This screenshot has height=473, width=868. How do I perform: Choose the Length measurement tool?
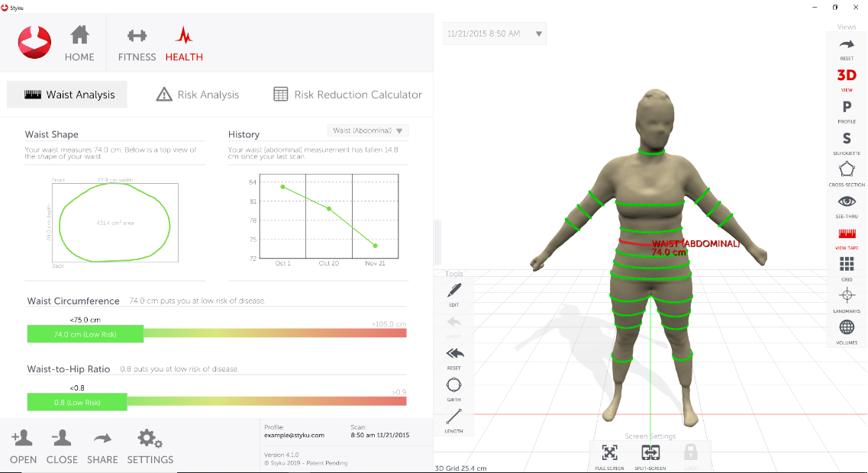(454, 417)
